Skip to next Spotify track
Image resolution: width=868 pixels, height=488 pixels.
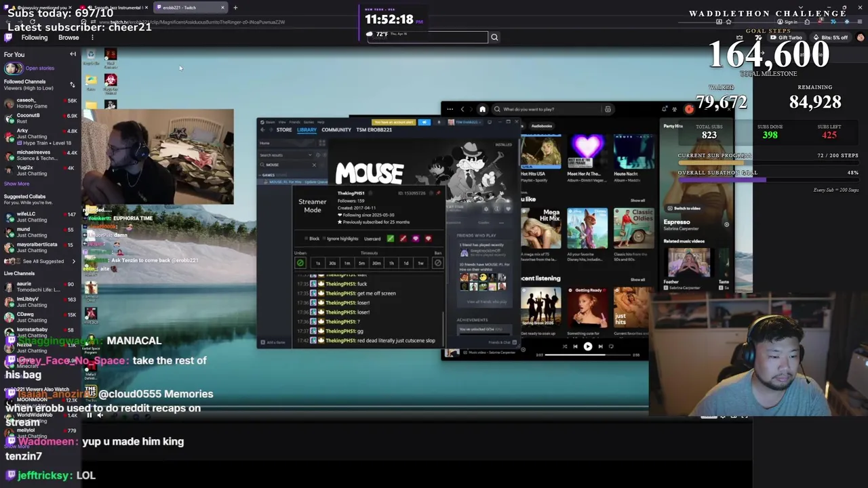tap(600, 346)
